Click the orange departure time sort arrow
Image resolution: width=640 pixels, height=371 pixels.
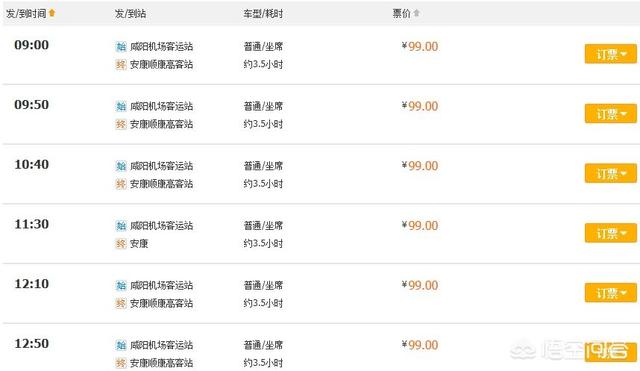(52, 13)
